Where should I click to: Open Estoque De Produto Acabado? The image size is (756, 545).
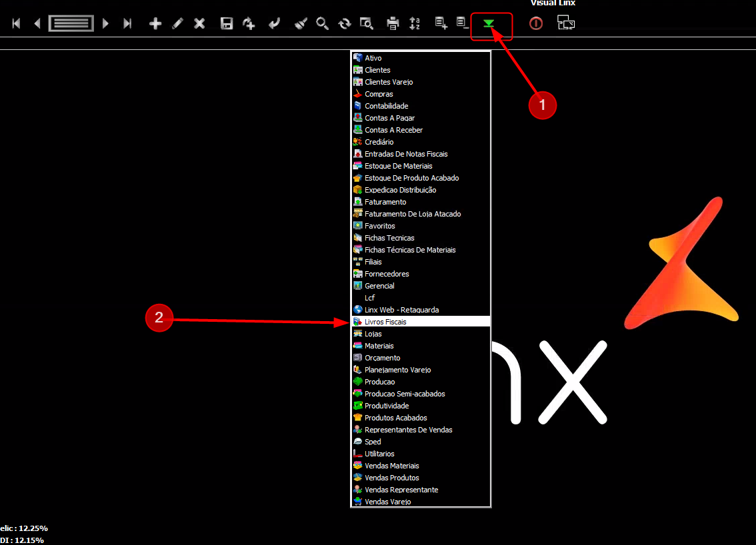421,178
